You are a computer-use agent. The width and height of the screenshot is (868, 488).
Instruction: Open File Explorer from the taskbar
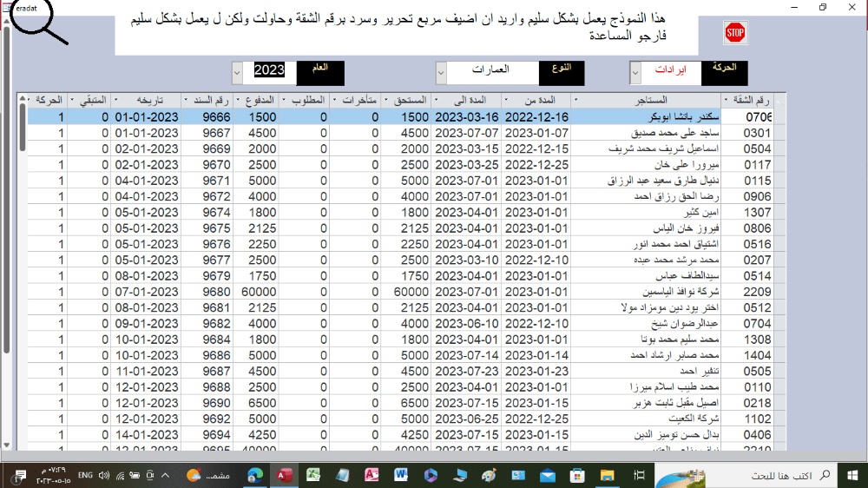point(607,475)
